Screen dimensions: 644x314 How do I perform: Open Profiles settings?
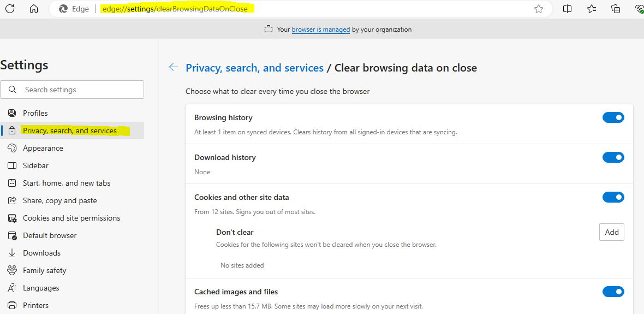(72, 113)
